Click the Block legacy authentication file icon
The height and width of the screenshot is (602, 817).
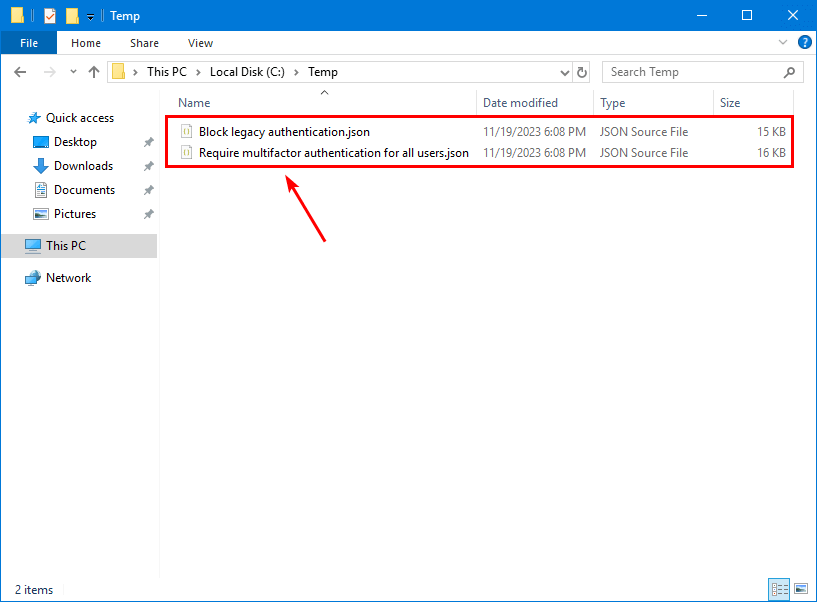186,131
